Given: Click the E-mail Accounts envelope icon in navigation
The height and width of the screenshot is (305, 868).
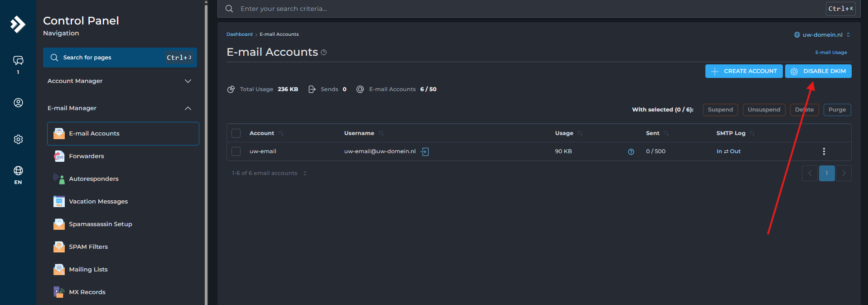Looking at the screenshot, I should [59, 133].
